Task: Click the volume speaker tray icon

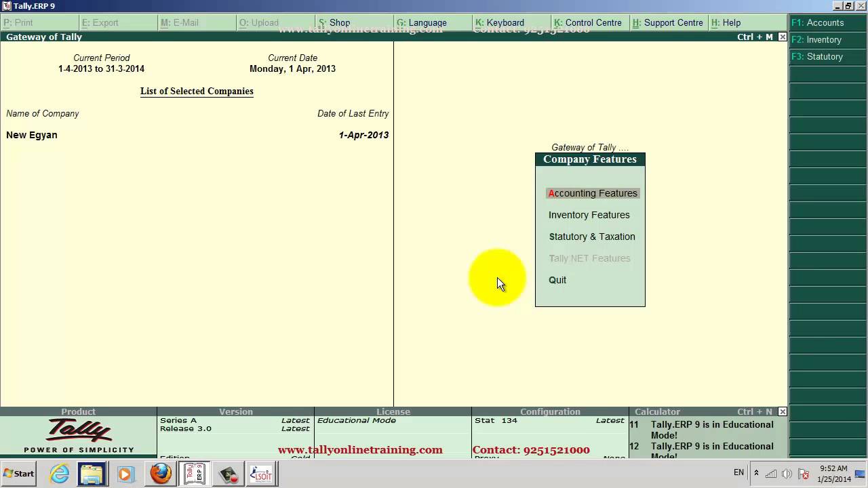Action: point(787,473)
